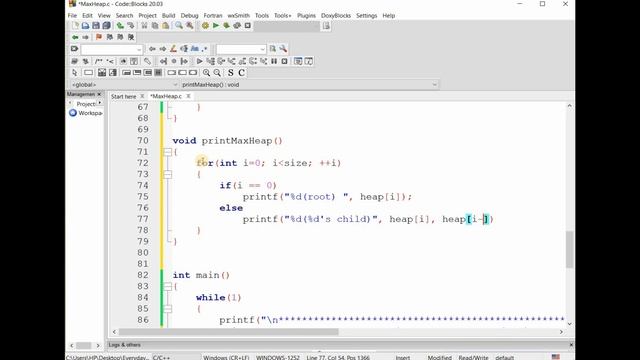
Task: Switch to the Start here tab
Action: pos(124,96)
